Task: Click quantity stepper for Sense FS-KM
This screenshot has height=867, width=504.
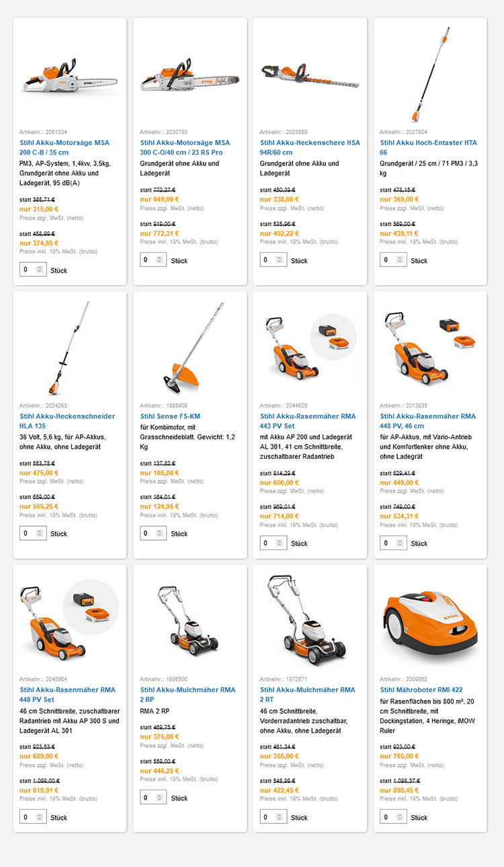Action: (159, 533)
